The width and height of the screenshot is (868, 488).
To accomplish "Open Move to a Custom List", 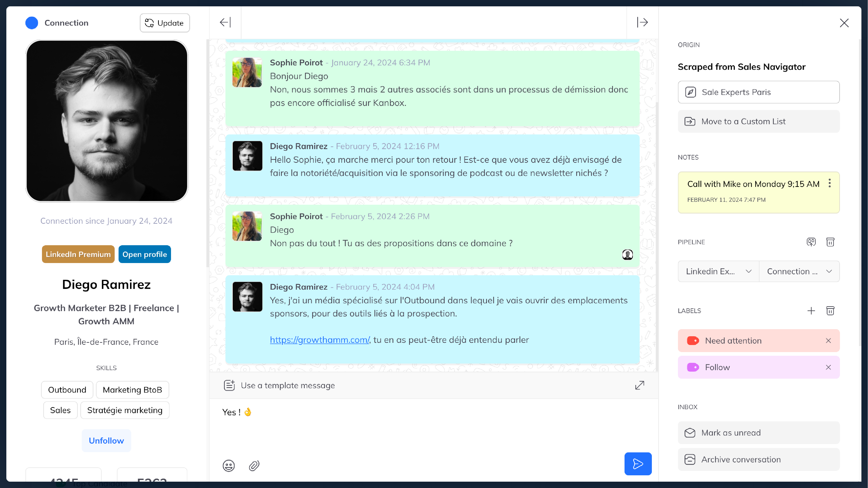I will pos(758,121).
